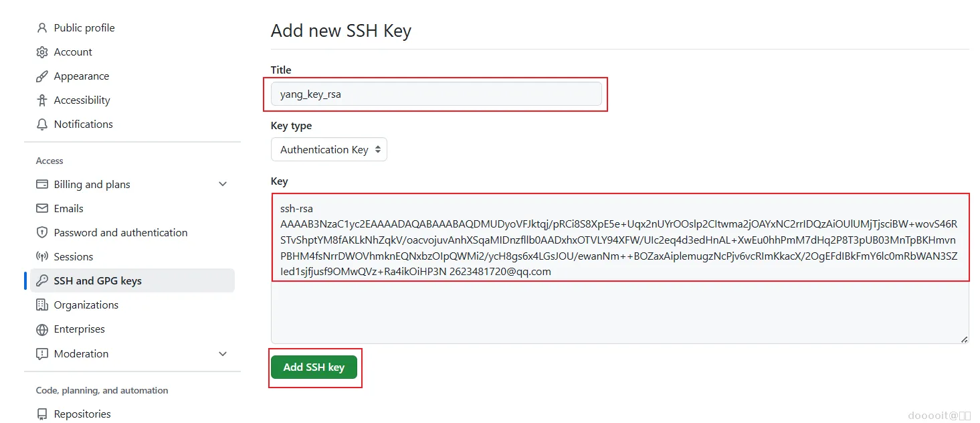Viewport: 980px width, 423px height.
Task: Go to the Repositories settings page
Action: (82, 414)
